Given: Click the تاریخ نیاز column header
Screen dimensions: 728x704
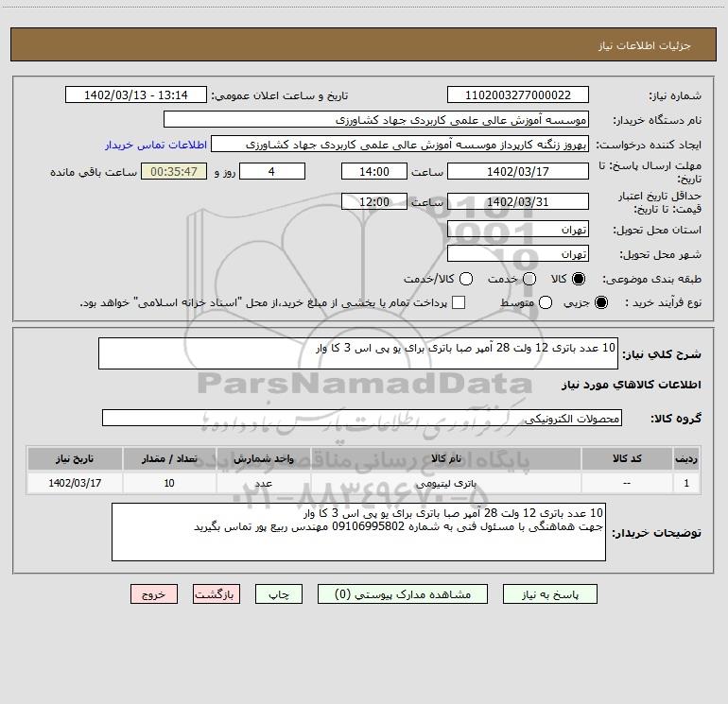Looking at the screenshot, I should coord(75,458).
